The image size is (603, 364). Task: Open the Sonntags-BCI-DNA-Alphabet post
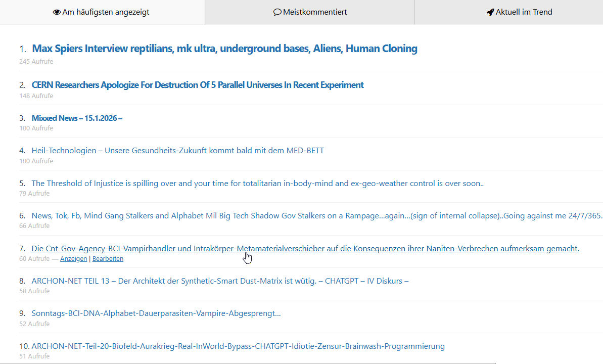point(156,313)
